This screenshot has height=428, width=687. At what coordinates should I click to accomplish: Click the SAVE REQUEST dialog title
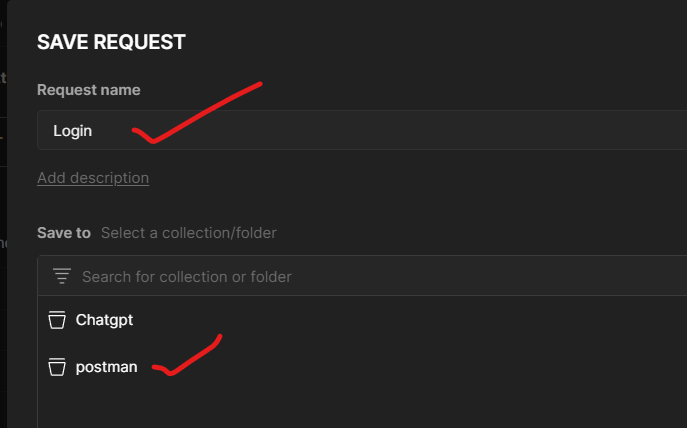pyautogui.click(x=111, y=42)
